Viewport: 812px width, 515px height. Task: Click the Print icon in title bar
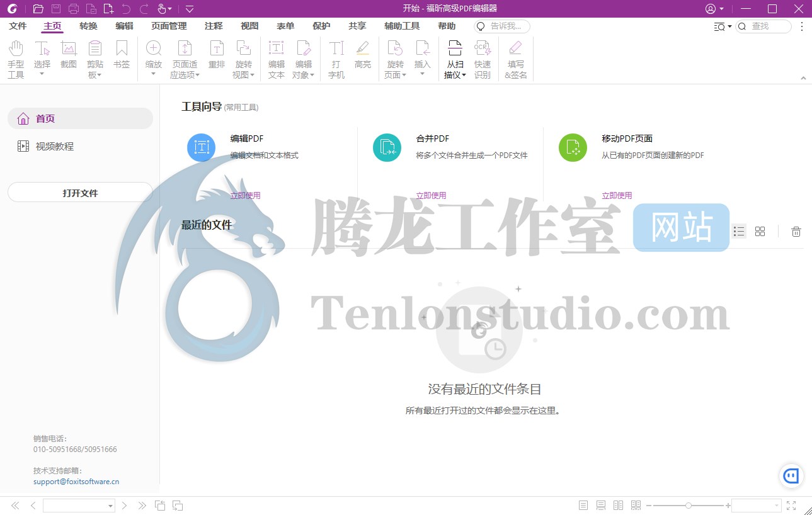tap(74, 9)
